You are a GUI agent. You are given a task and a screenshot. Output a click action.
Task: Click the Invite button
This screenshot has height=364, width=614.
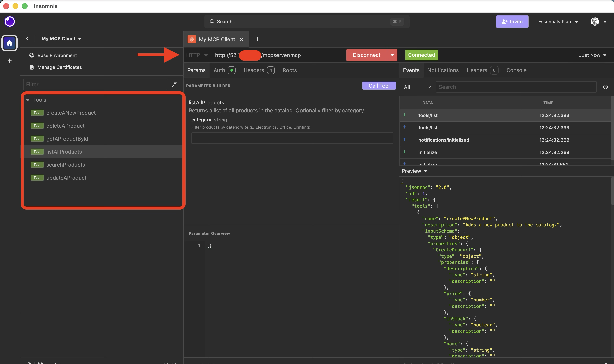(x=512, y=21)
